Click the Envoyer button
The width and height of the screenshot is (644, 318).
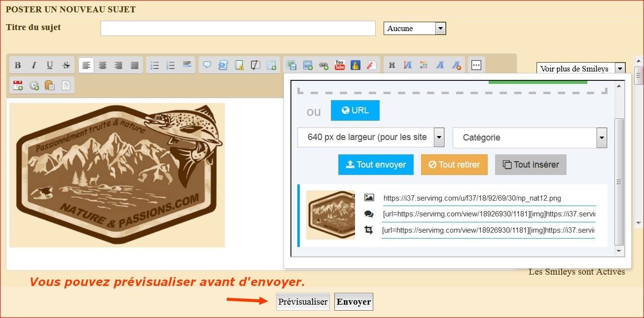354,302
